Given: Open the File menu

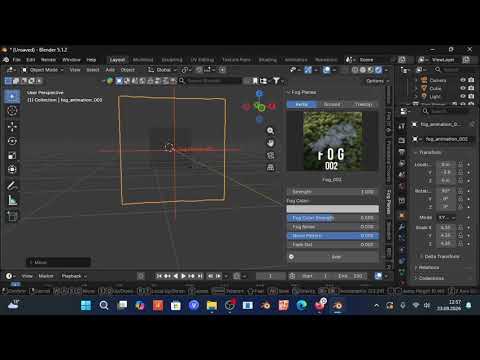Looking at the screenshot, I should pyautogui.click(x=17, y=60).
